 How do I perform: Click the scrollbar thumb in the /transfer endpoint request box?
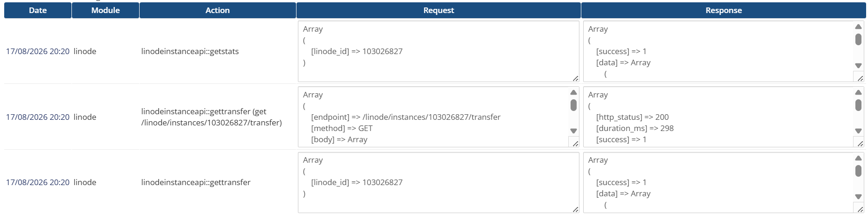pos(573,105)
